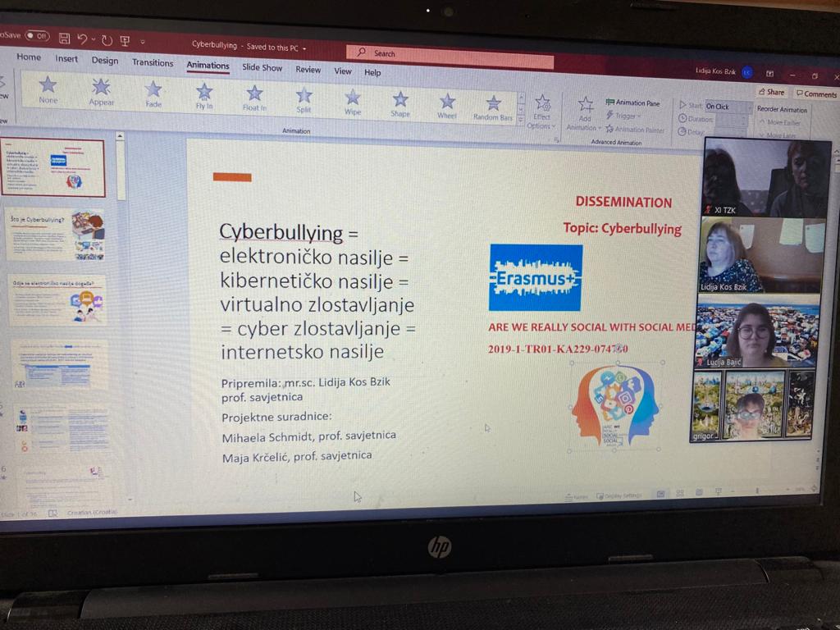Click the Move Earlier button
The height and width of the screenshot is (630, 840).
pyautogui.click(x=780, y=122)
